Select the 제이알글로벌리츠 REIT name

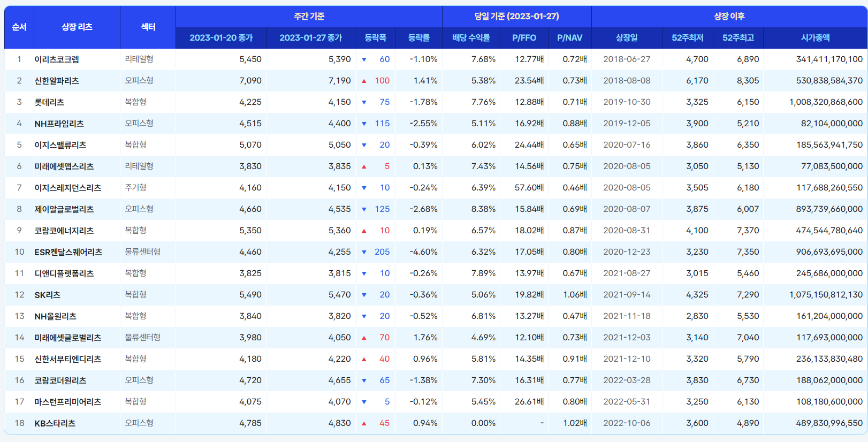click(64, 209)
